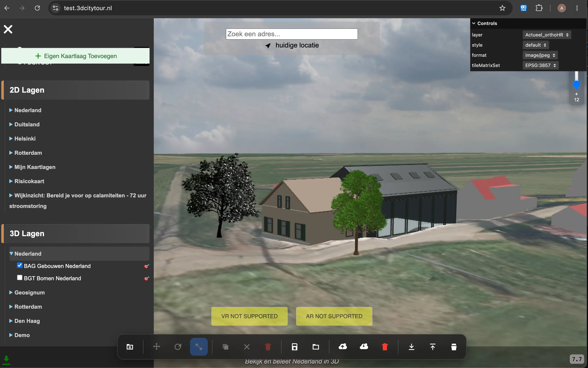The width and height of the screenshot is (588, 368).
Task: Click Eigen Kaartlaag Toevoegen button
Action: (75, 56)
